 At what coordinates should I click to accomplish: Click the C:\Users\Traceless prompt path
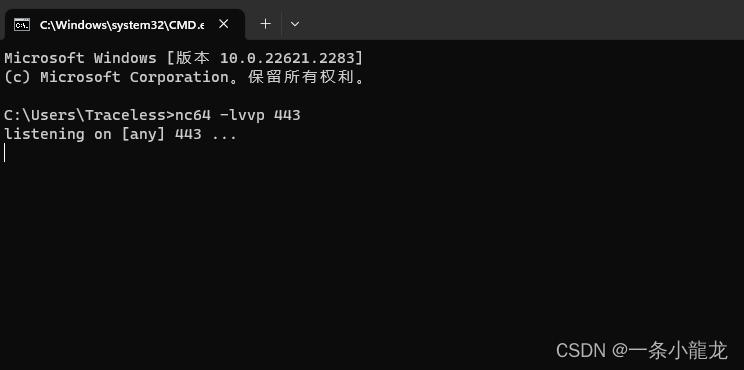pyautogui.click(x=85, y=115)
